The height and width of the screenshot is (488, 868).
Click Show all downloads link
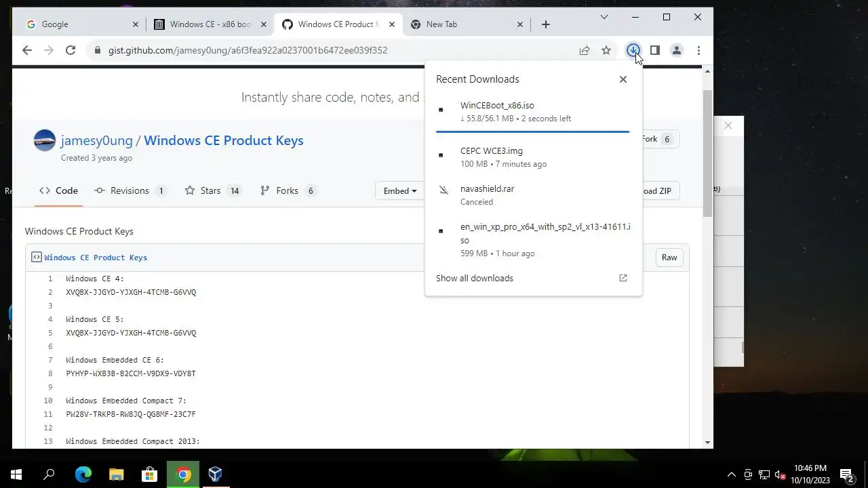coord(475,278)
